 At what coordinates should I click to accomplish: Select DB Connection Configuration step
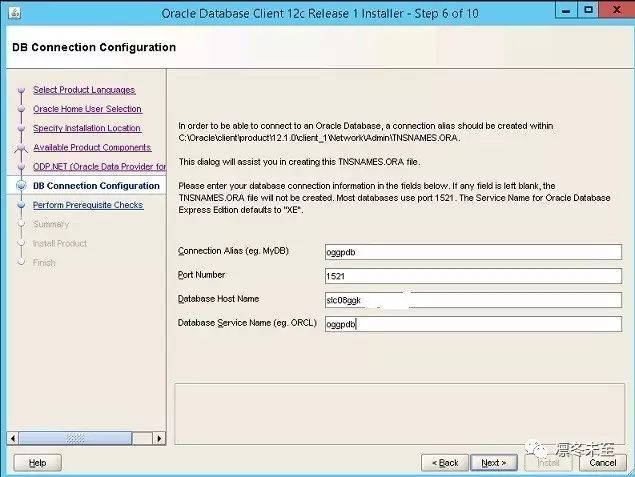pyautogui.click(x=96, y=186)
